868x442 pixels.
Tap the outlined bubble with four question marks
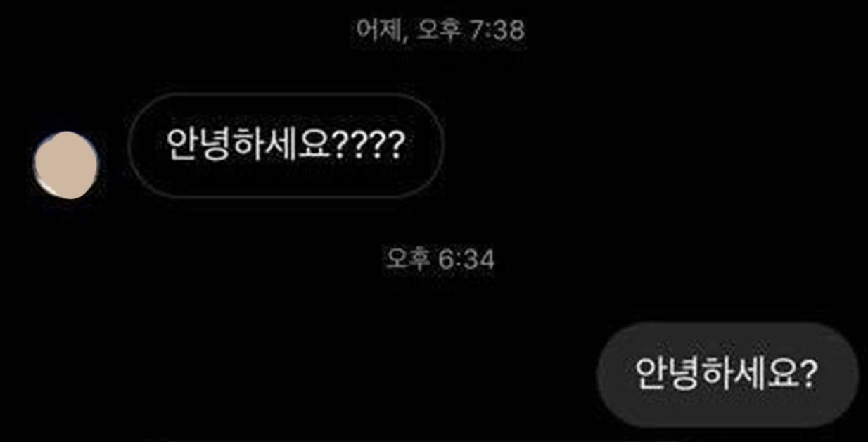coord(286,145)
